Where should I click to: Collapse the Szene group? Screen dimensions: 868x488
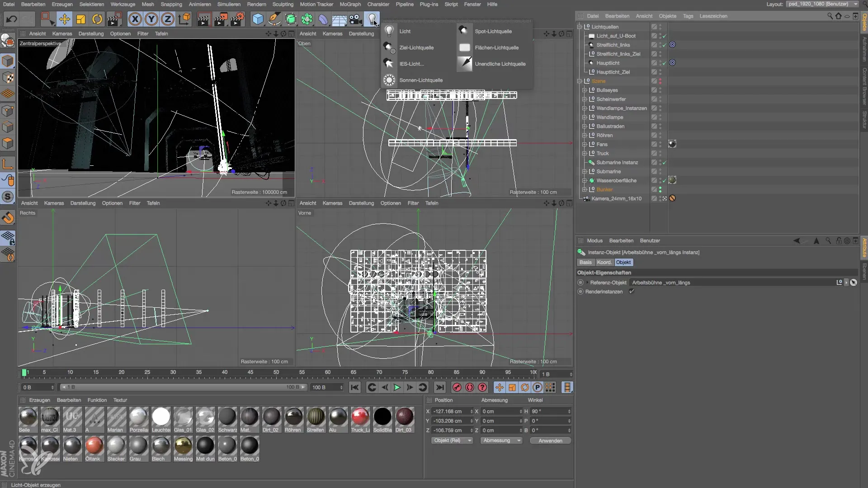tap(580, 81)
